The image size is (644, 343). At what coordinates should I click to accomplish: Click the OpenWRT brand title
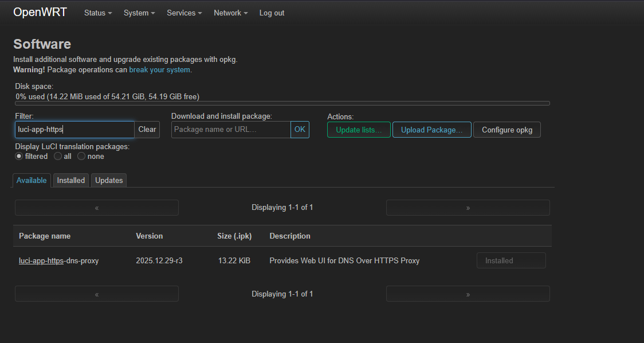[40, 13]
